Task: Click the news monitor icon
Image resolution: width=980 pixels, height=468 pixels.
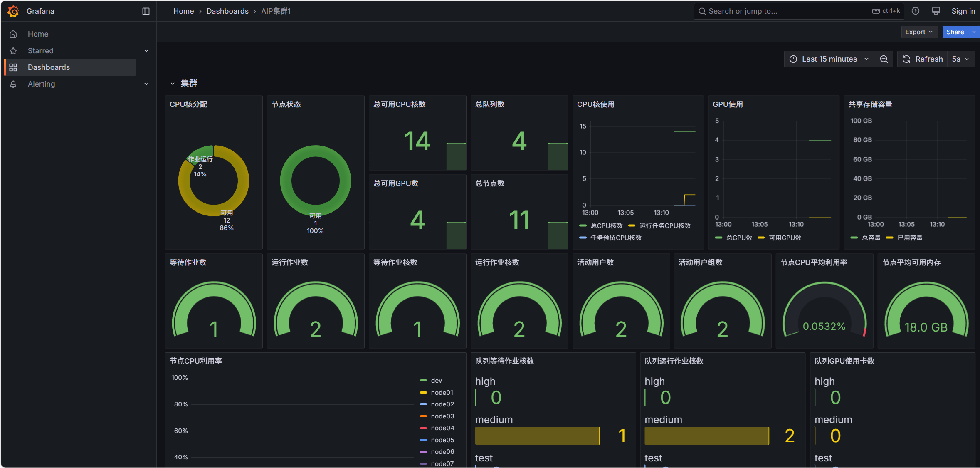Action: pos(936,11)
